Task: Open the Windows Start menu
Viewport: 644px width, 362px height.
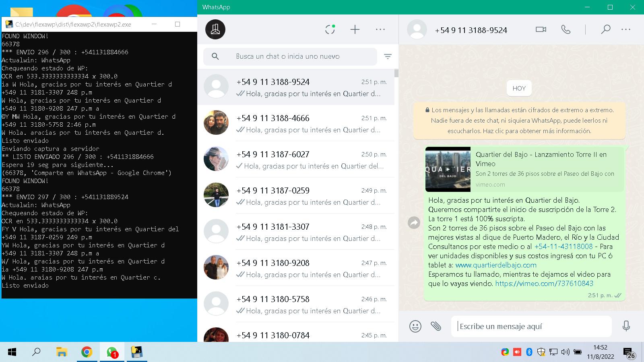Action: 12,352
